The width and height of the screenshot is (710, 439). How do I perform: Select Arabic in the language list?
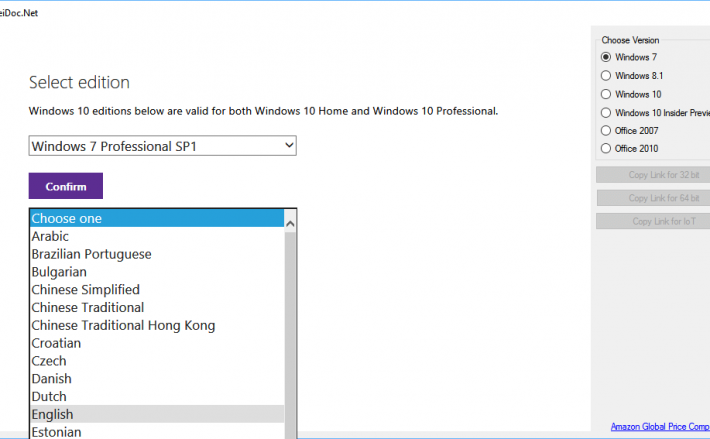[157, 236]
